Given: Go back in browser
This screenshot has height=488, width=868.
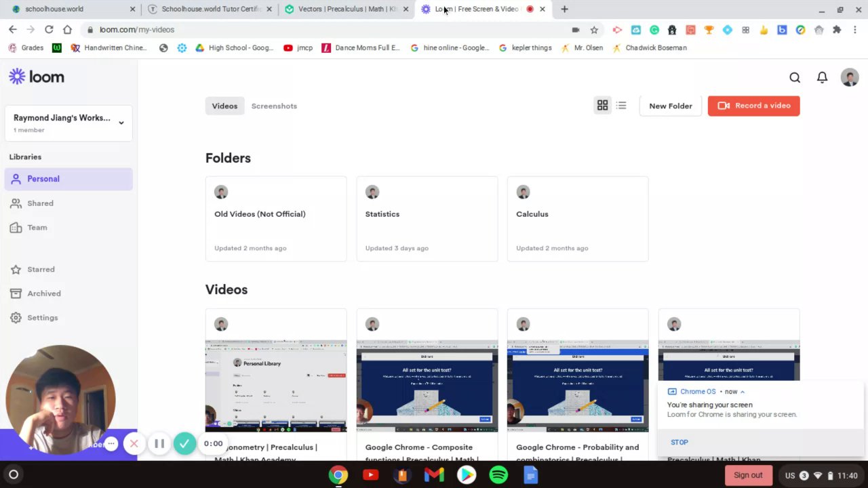Looking at the screenshot, I should (12, 29).
